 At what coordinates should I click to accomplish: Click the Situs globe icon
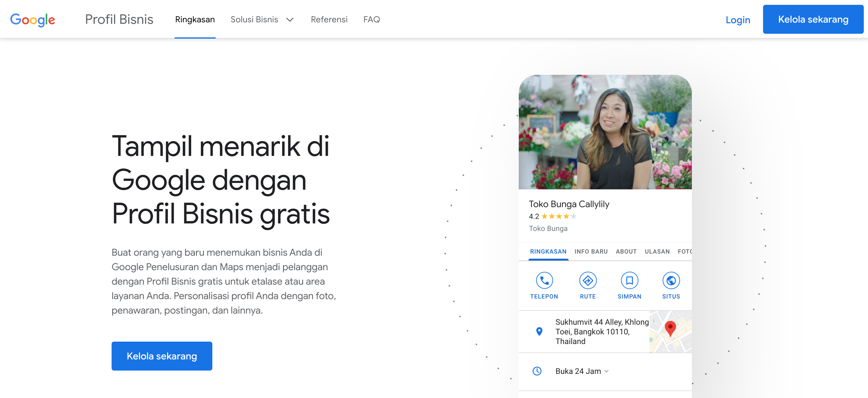(671, 280)
